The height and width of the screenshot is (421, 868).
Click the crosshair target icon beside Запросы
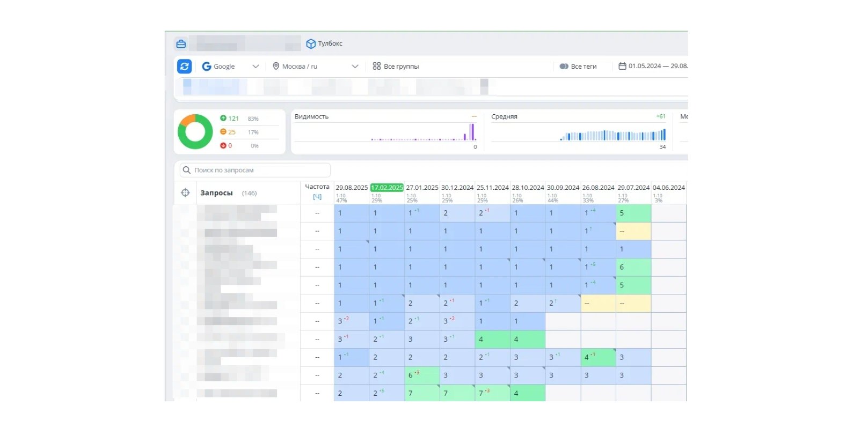click(x=185, y=193)
